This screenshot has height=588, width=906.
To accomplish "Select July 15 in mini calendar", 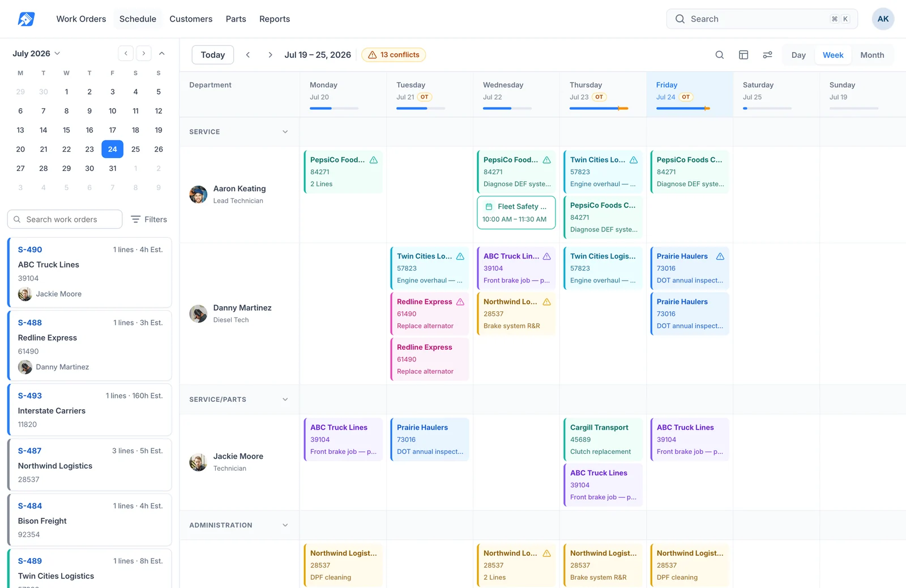I will (66, 130).
